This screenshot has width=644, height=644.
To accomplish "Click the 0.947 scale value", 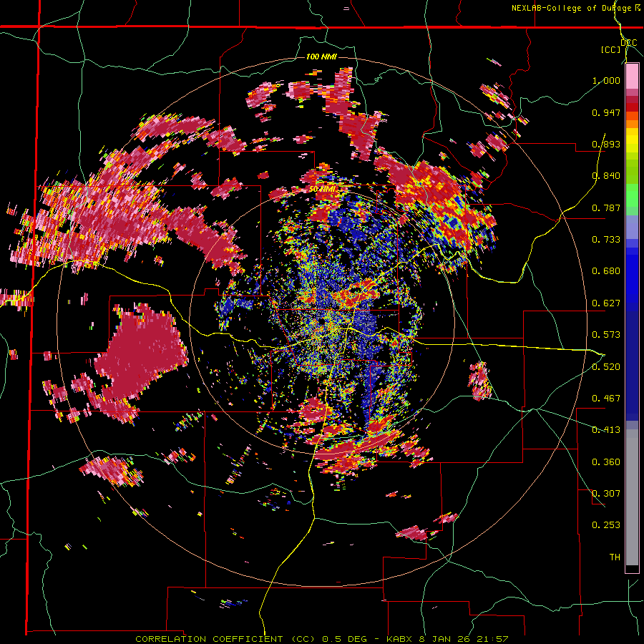I will click(x=606, y=112).
